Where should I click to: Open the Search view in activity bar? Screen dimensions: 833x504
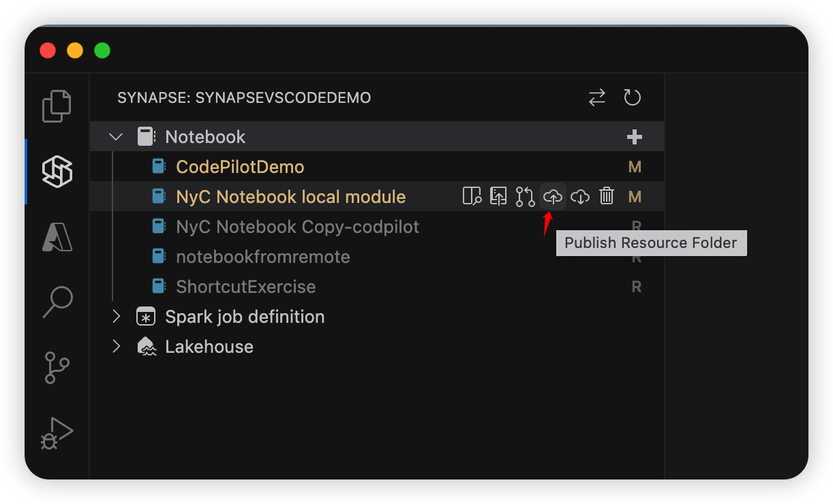point(57,301)
